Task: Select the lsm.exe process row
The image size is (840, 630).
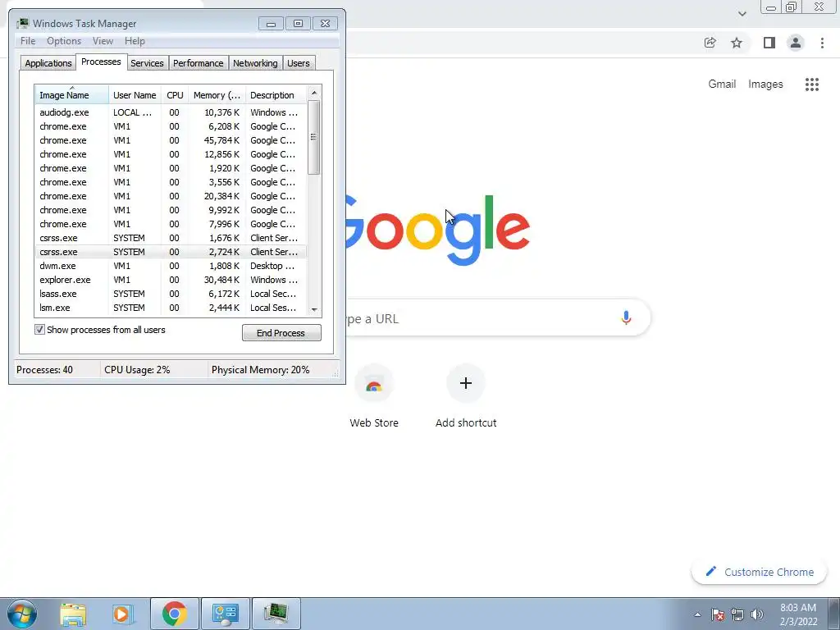Action: (171, 308)
